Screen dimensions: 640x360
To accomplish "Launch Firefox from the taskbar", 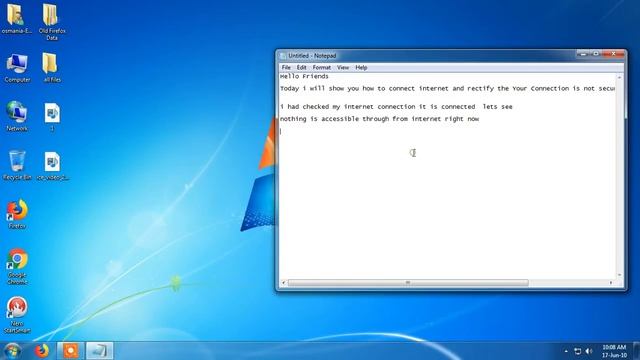I will pos(42,351).
